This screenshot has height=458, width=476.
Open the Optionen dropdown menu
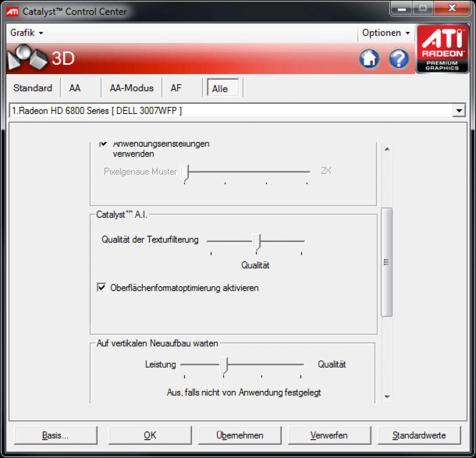386,33
